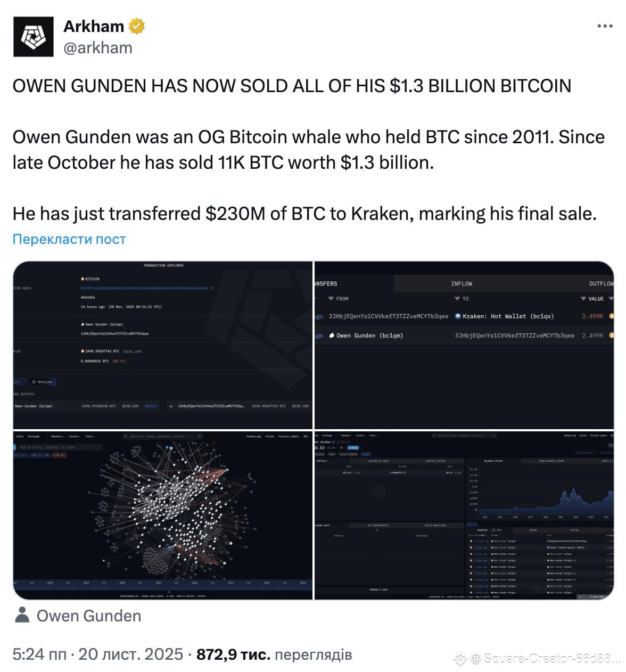Click the Analyze button
626x672 pixels.
coord(43,381)
